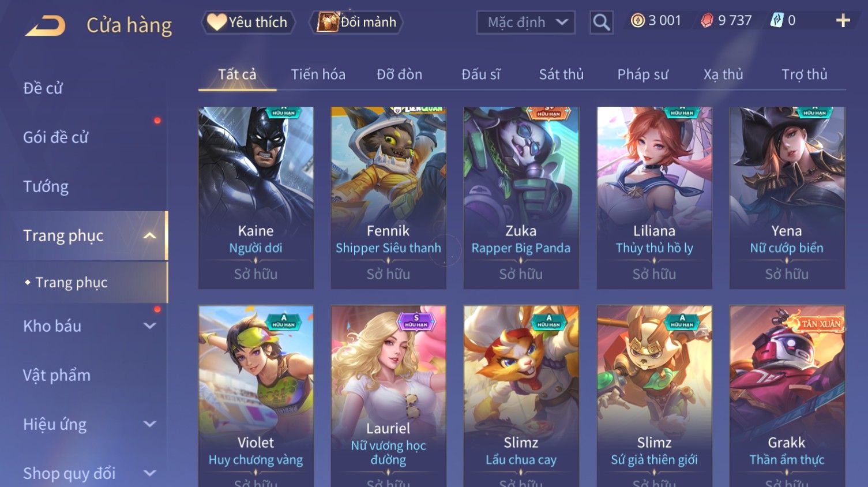Switch to the Pháp sư tab
Image resolution: width=868 pixels, height=487 pixels.
[642, 74]
